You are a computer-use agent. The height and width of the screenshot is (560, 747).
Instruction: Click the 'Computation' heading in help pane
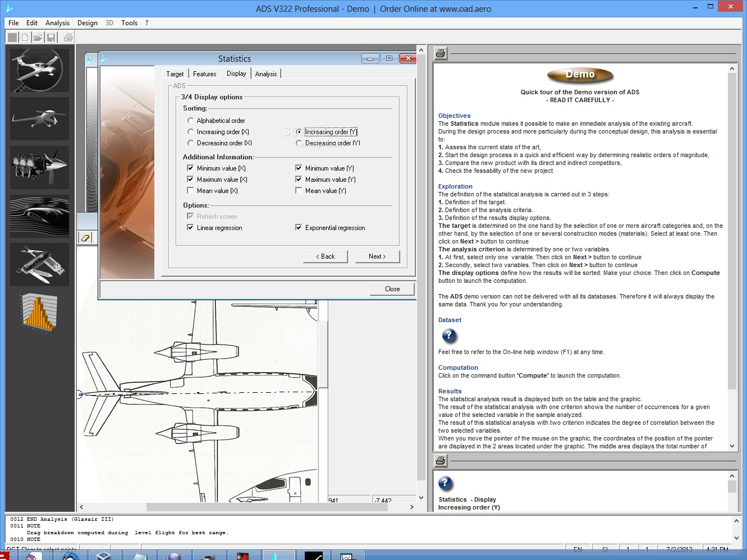(x=458, y=368)
